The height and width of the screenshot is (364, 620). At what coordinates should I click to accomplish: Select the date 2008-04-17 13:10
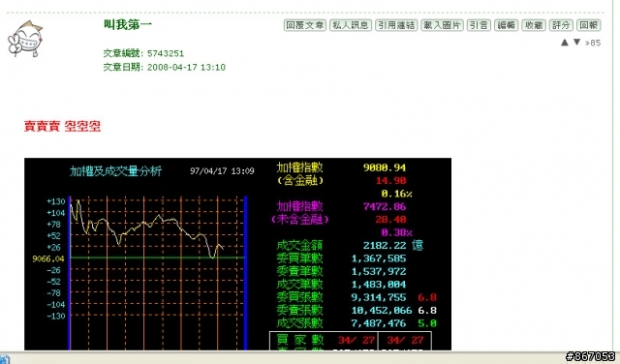coord(186,67)
